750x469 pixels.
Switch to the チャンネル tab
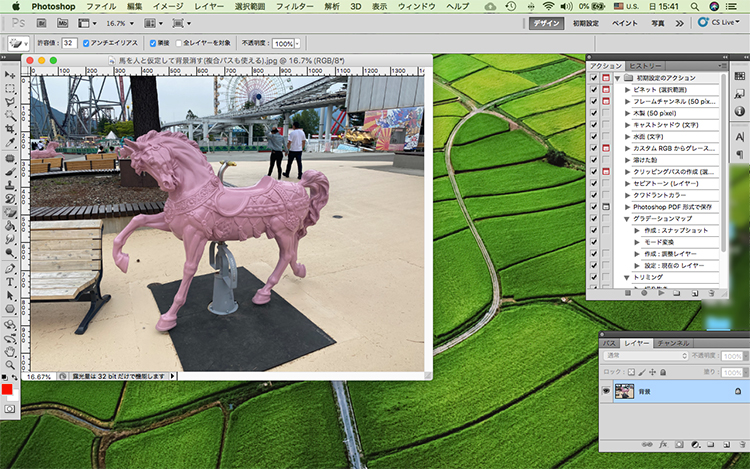coord(673,343)
